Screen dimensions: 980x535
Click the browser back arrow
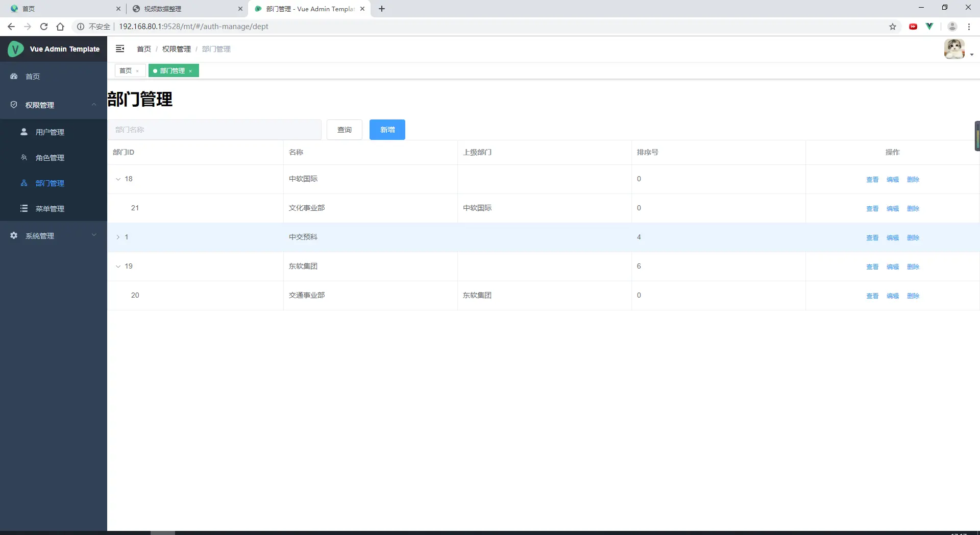11,27
